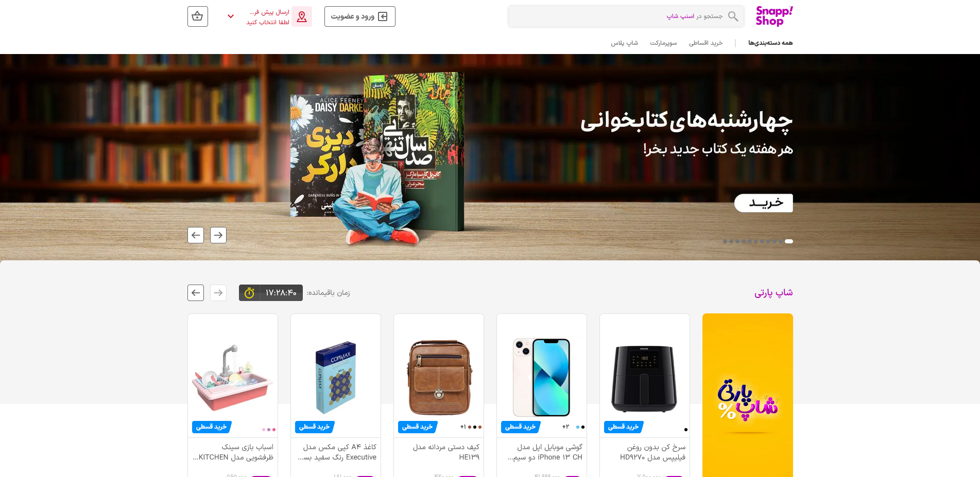Viewport: 980px width, 477px height.
Task: Click the left arrow in Shop Party carousel
Action: coord(196,293)
